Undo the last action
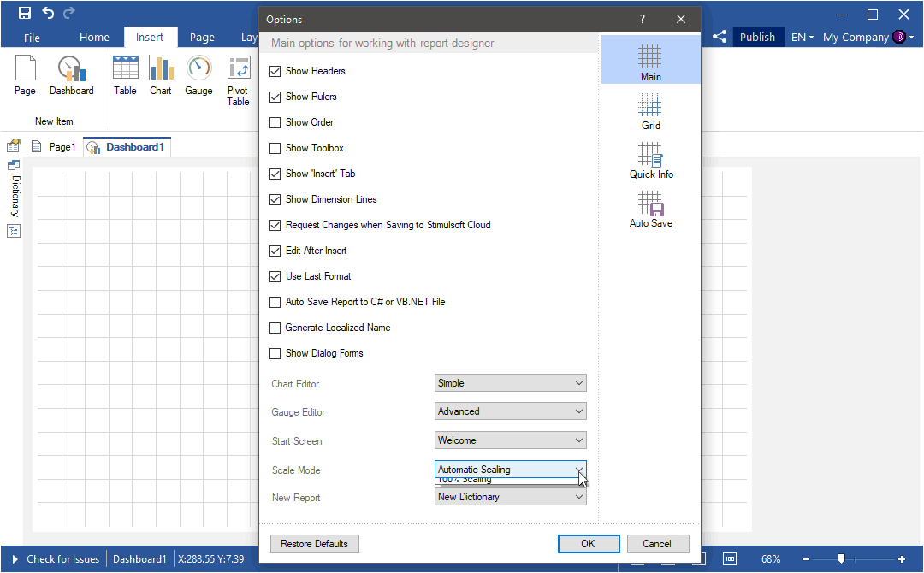The image size is (924, 573). coord(48,12)
